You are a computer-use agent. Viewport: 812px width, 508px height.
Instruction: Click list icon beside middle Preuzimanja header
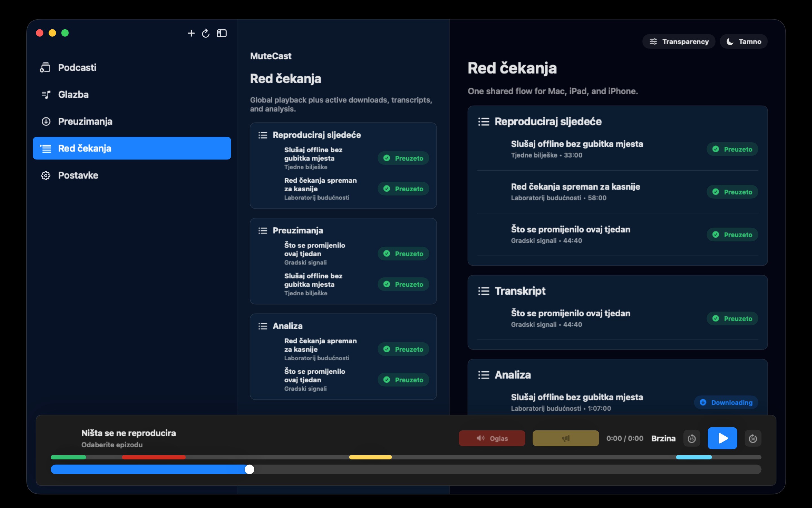point(263,231)
